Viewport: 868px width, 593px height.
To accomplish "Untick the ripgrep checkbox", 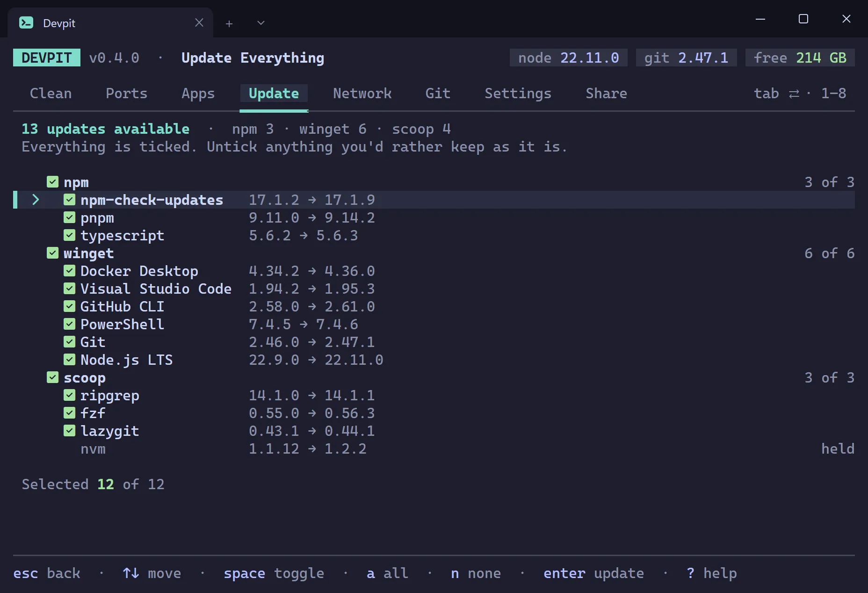I will coord(70,395).
